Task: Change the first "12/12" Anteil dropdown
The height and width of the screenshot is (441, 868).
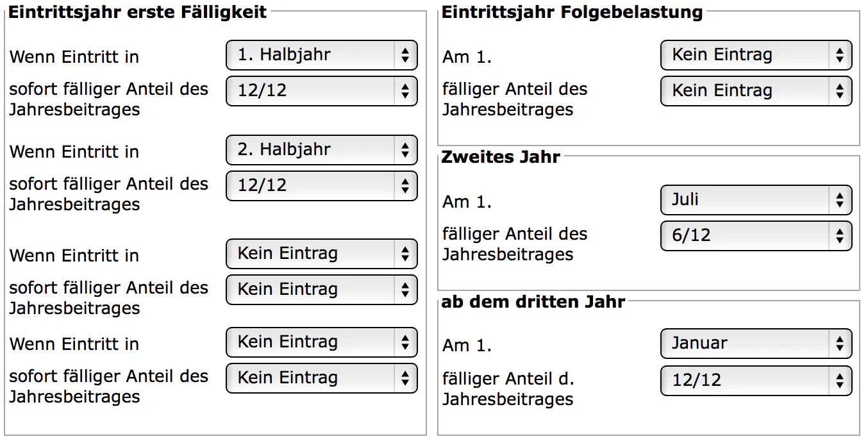Action: click(x=321, y=91)
